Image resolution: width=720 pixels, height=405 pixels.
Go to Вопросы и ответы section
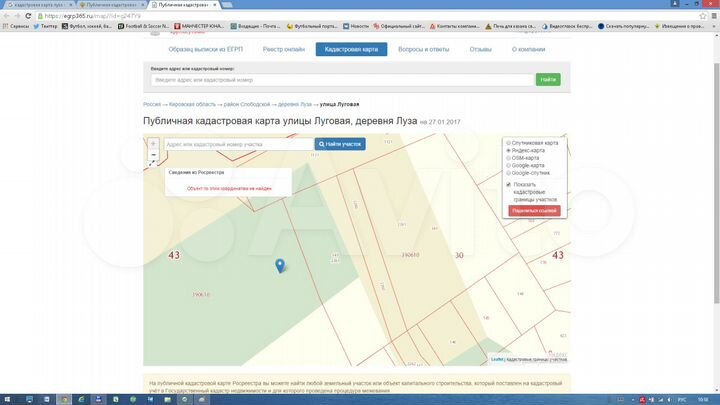click(423, 49)
